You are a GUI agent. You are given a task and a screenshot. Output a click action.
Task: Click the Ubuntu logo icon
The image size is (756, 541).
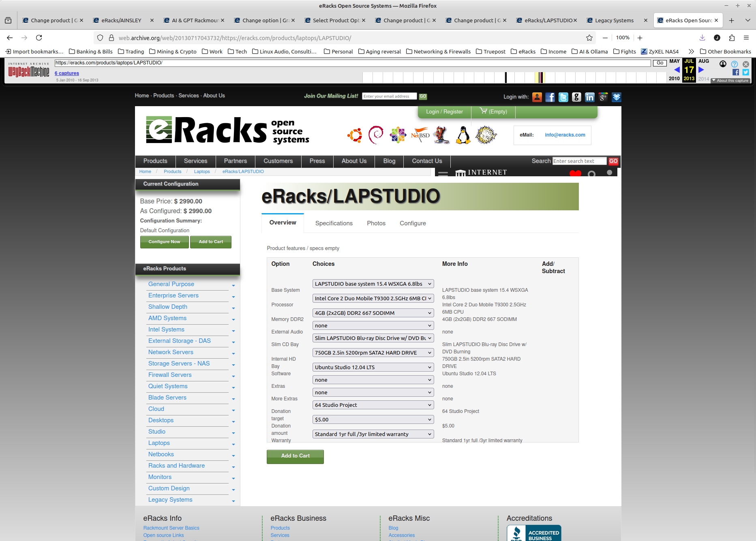(355, 135)
